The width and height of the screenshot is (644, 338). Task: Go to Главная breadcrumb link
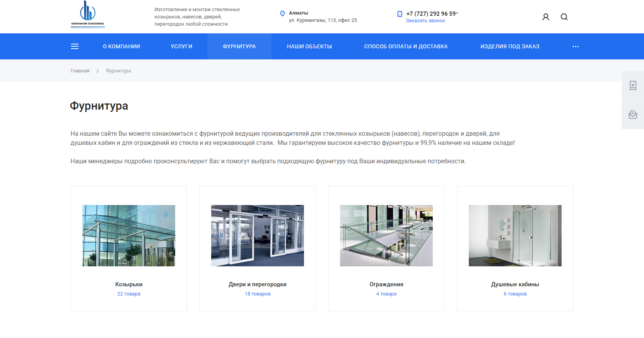tap(80, 71)
